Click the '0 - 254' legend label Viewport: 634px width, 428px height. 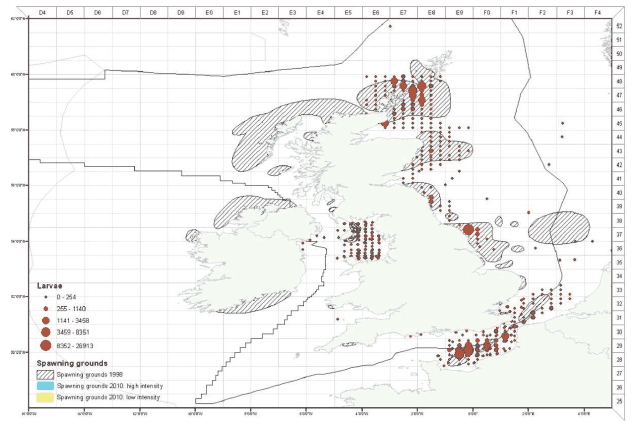tap(66, 297)
